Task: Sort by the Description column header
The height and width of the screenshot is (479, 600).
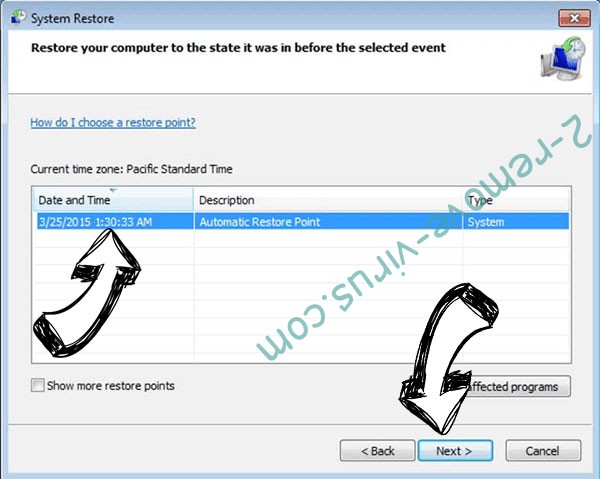Action: tap(328, 200)
